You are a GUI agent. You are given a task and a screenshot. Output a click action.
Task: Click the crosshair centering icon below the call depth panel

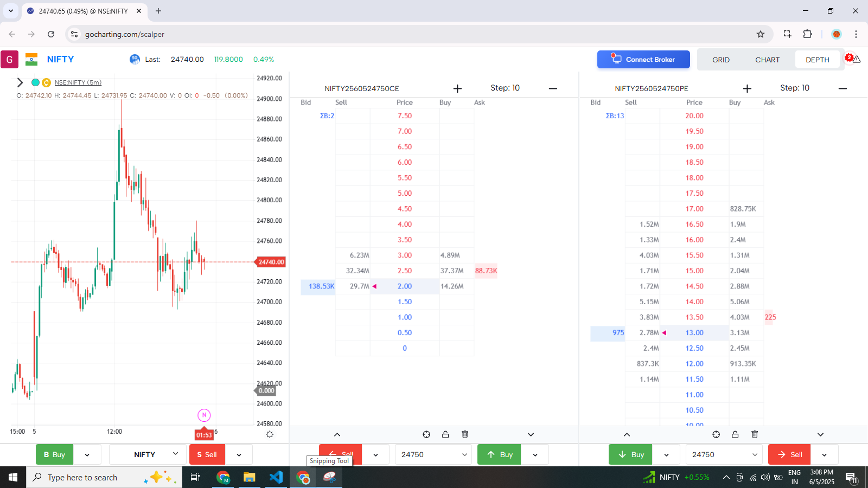426,434
